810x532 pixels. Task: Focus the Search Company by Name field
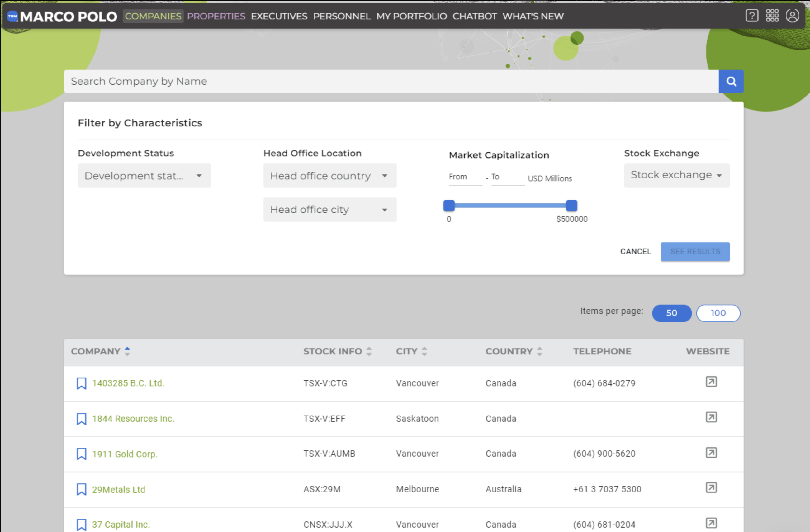point(391,81)
